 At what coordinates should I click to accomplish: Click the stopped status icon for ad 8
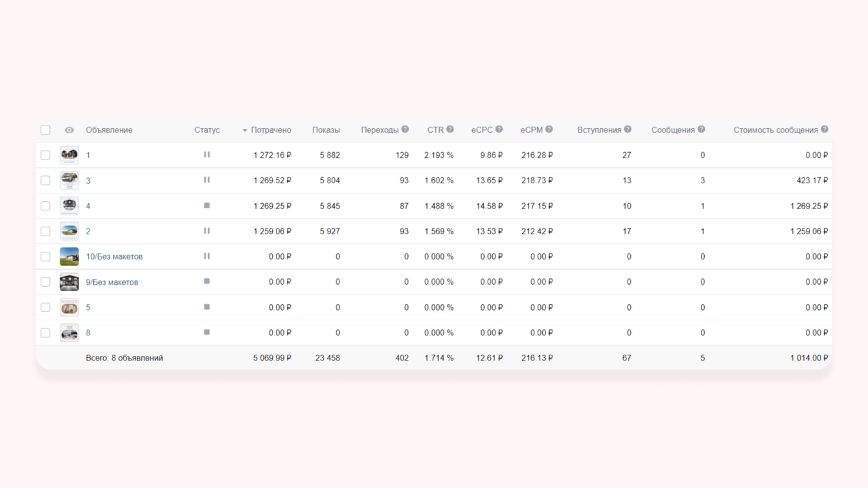[207, 332]
